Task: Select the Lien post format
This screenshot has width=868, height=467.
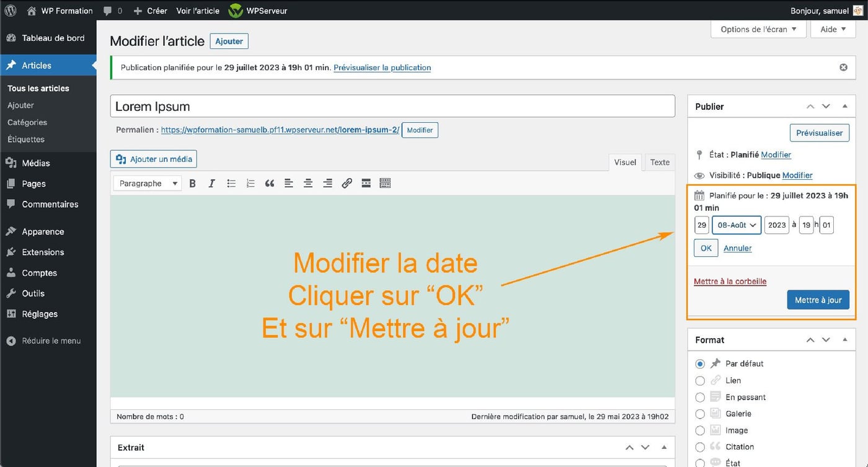Action: (700, 380)
